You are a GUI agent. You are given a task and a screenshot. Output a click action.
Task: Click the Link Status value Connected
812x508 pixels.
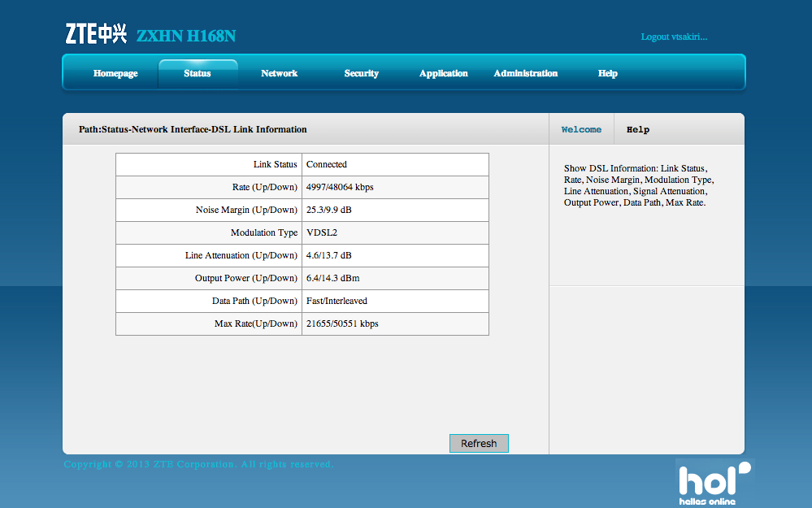pyautogui.click(x=327, y=164)
